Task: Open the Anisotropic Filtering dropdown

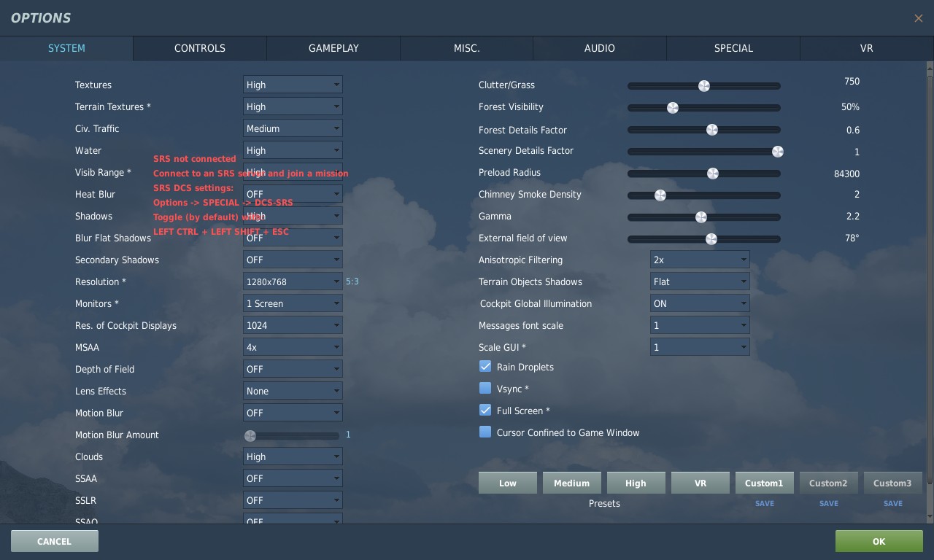Action: click(x=700, y=260)
